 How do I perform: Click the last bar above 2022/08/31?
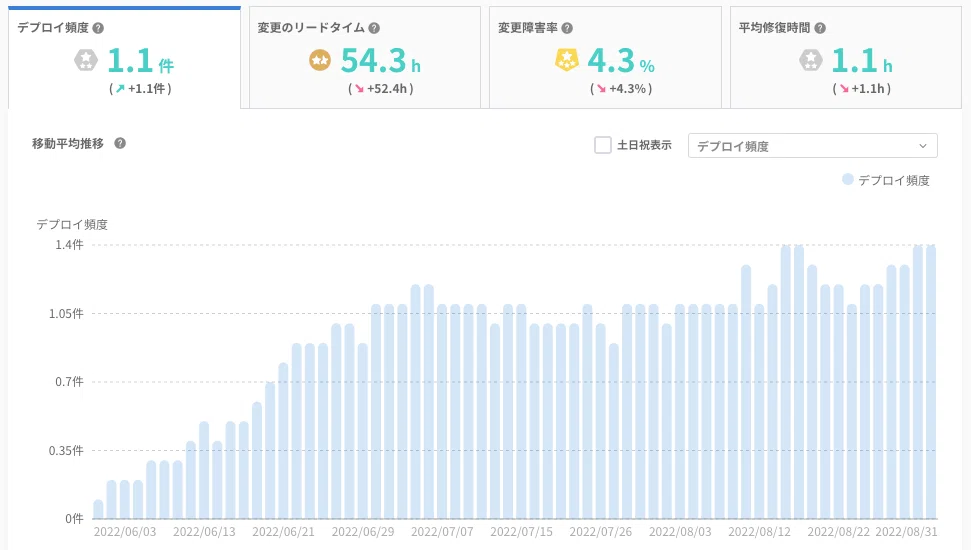coord(931,382)
